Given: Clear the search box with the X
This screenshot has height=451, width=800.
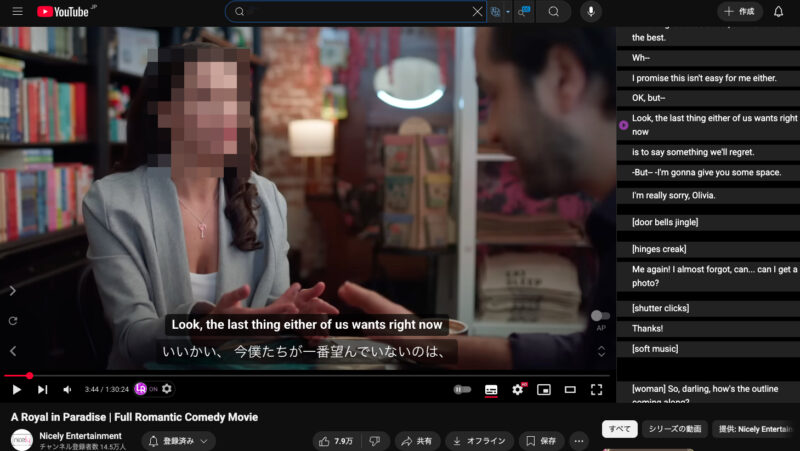Looking at the screenshot, I should coord(477,11).
